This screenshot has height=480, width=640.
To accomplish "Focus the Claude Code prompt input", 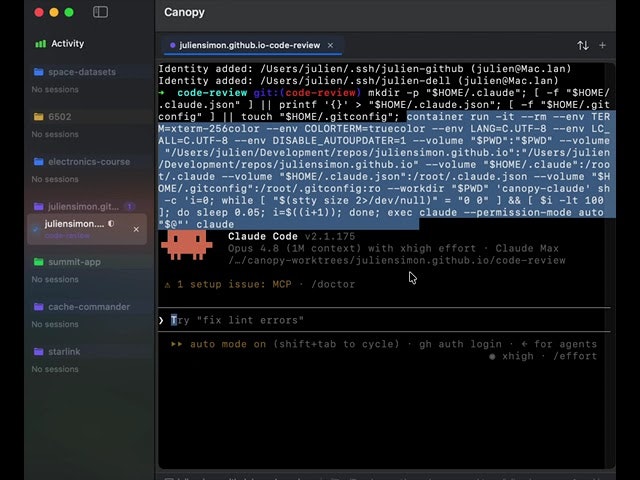I will pyautogui.click(x=384, y=320).
